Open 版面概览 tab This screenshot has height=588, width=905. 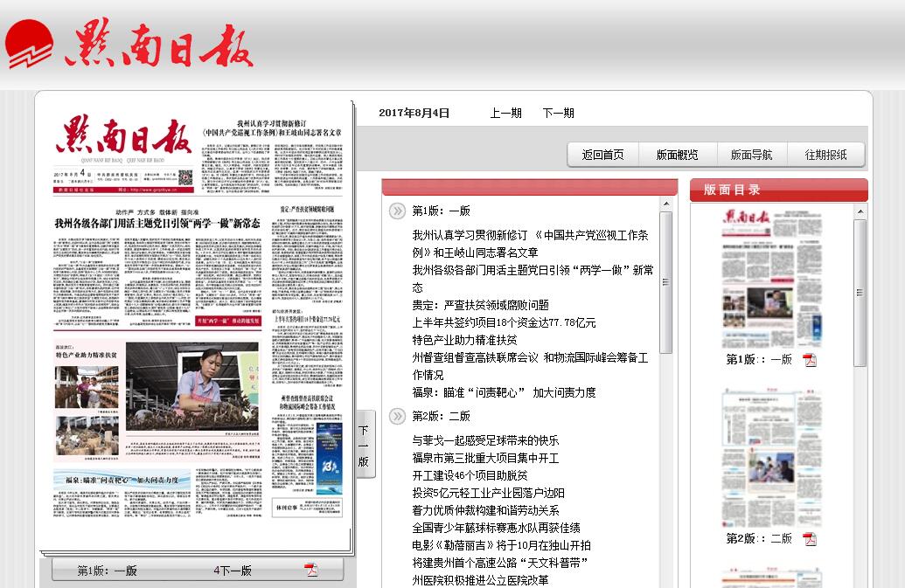click(x=677, y=155)
